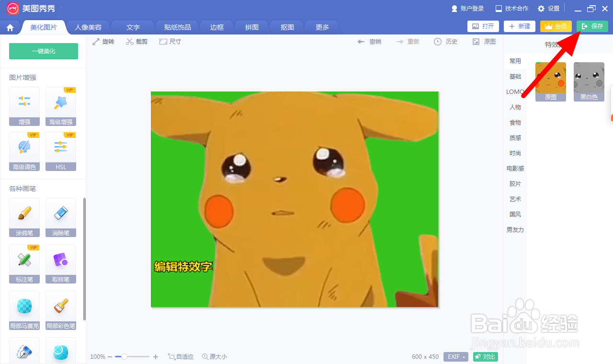
Task: Select the 取样笔 sampling pen tool
Action: click(61, 264)
